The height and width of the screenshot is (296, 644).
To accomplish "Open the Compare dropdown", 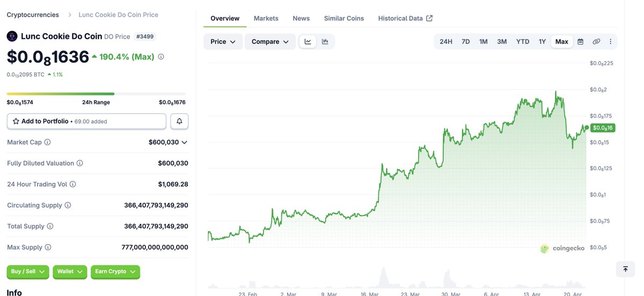I will [270, 41].
